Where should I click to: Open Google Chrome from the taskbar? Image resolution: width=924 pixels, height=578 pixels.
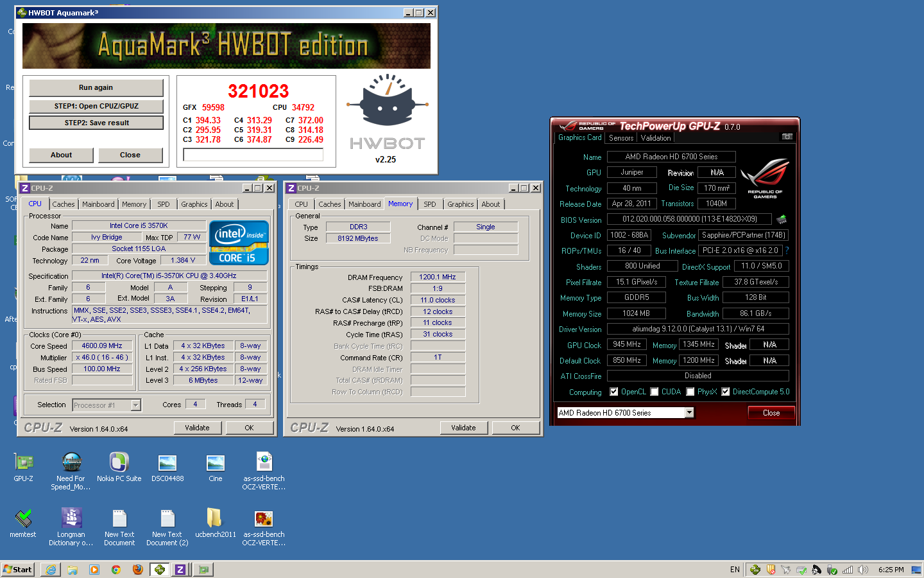(x=116, y=570)
